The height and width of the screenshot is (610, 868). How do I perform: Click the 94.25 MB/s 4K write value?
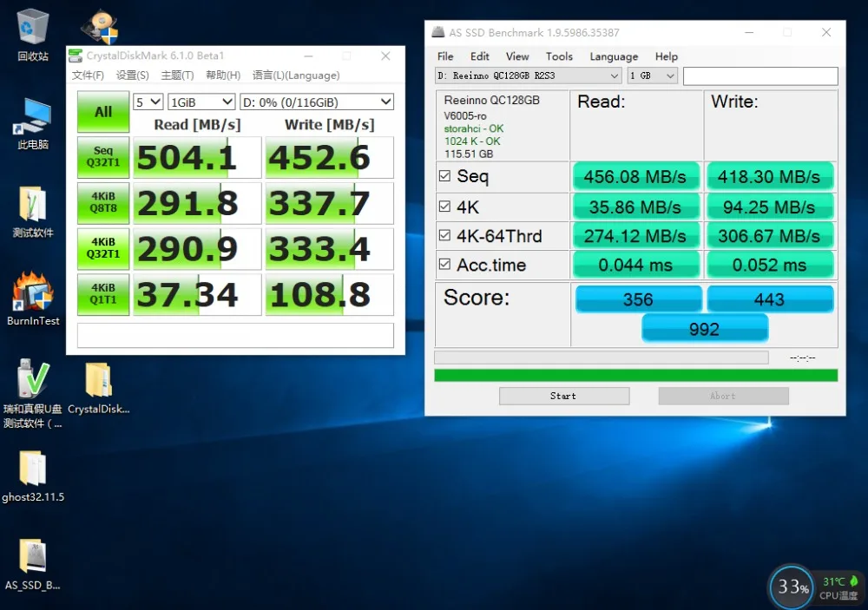click(x=769, y=207)
